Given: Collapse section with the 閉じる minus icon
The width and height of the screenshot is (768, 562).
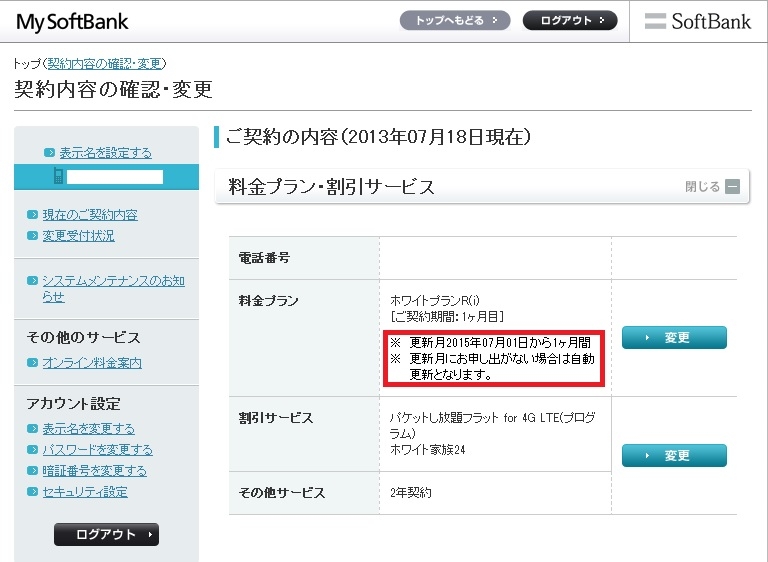Looking at the screenshot, I should tap(732, 186).
